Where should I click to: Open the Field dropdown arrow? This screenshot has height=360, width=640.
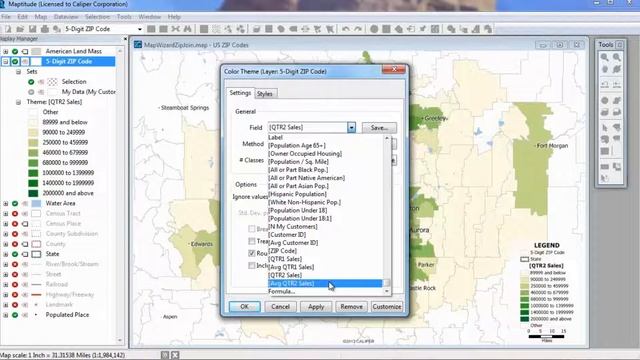[351, 128]
